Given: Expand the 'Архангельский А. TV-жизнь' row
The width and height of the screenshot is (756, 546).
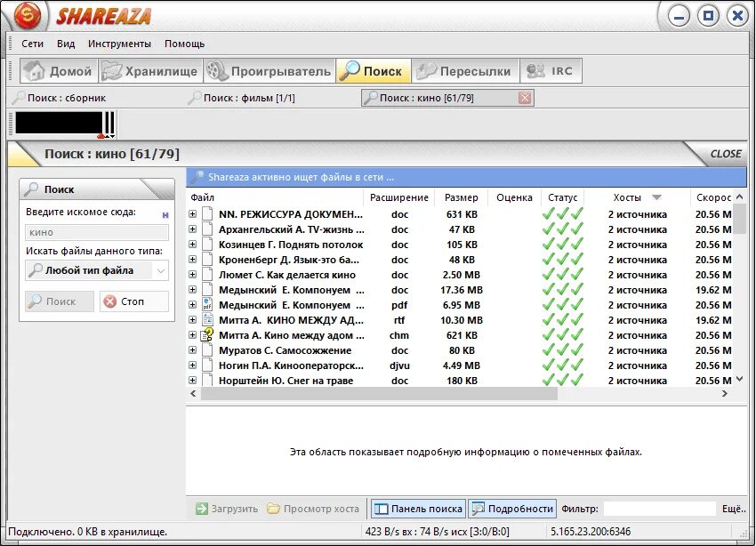Looking at the screenshot, I should click(192, 229).
